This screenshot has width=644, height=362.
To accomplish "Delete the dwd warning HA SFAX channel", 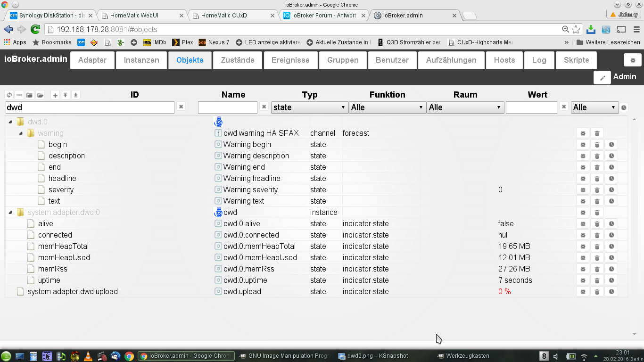I will click(597, 133).
